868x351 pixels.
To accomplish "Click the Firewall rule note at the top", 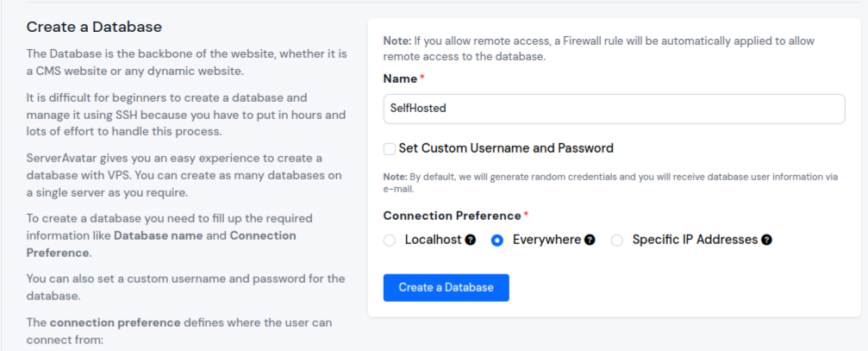I will pos(599,48).
